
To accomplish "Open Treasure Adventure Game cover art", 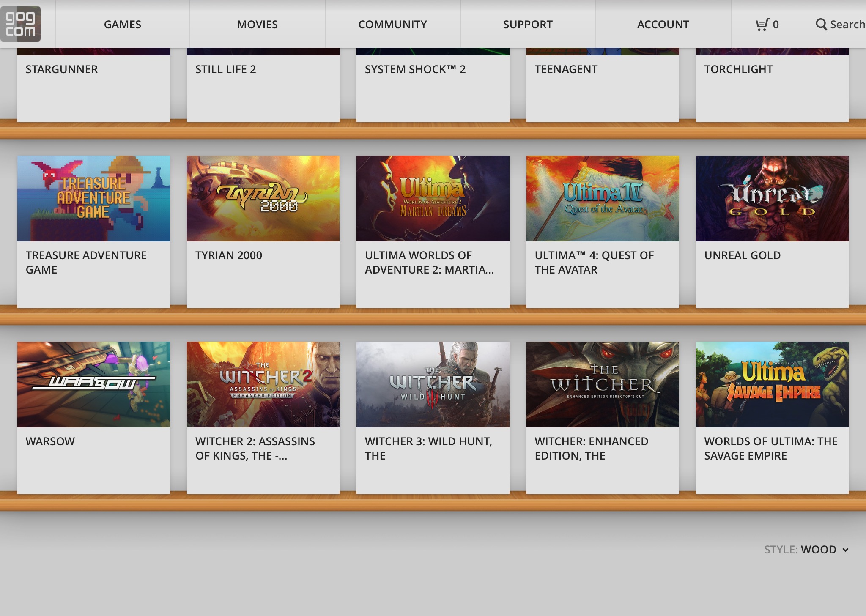I will point(93,198).
